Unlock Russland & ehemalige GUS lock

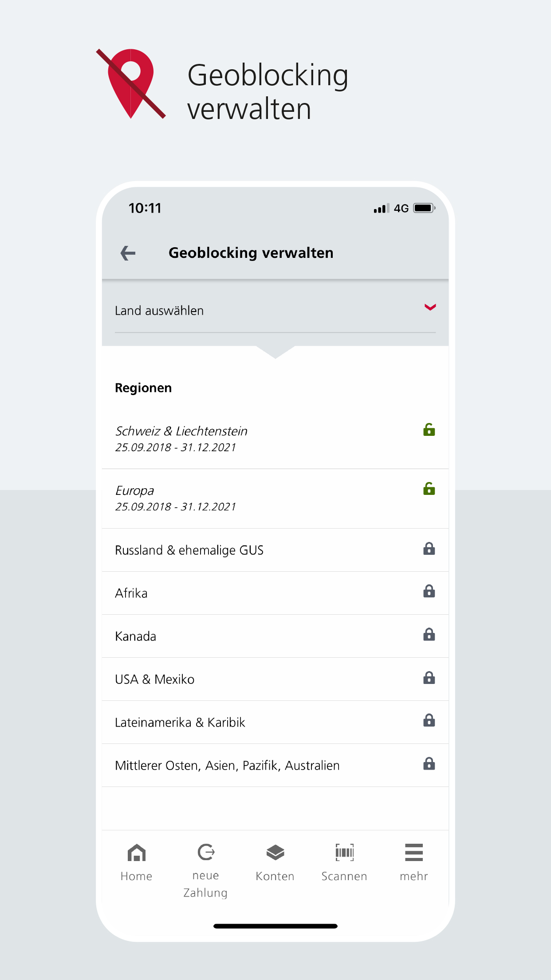pos(429,549)
